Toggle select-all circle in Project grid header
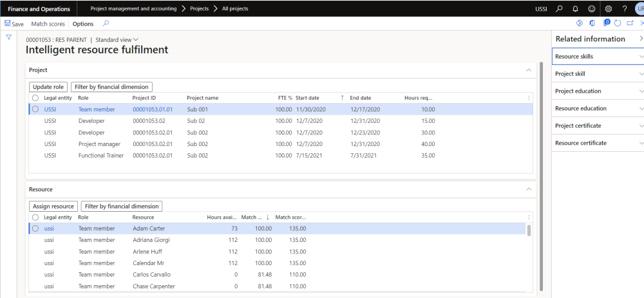The image size is (644, 298). point(35,98)
